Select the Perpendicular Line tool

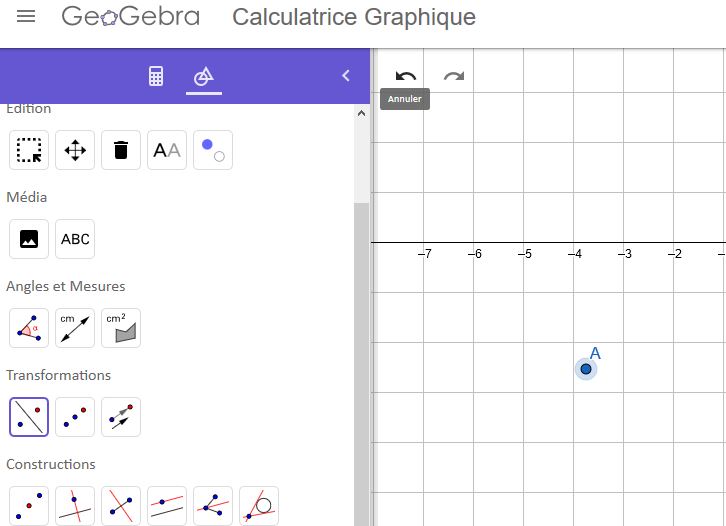(75, 506)
